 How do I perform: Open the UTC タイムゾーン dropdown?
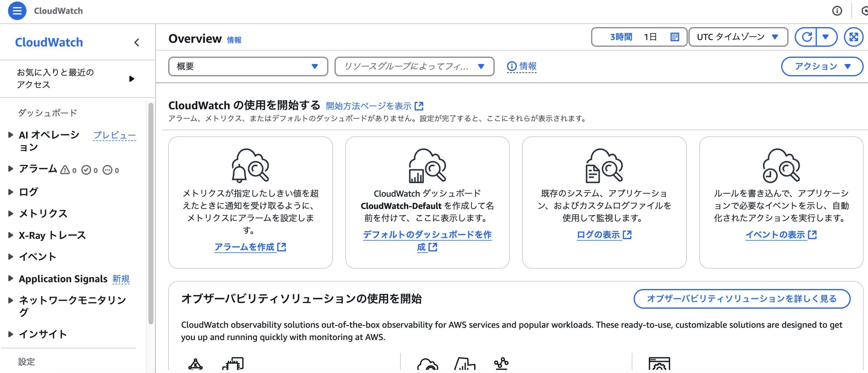[738, 37]
